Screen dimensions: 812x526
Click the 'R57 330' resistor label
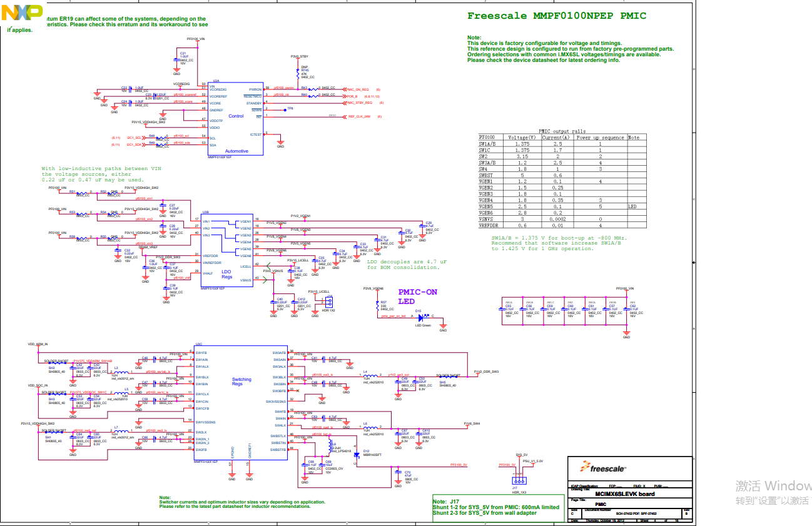(x=384, y=303)
